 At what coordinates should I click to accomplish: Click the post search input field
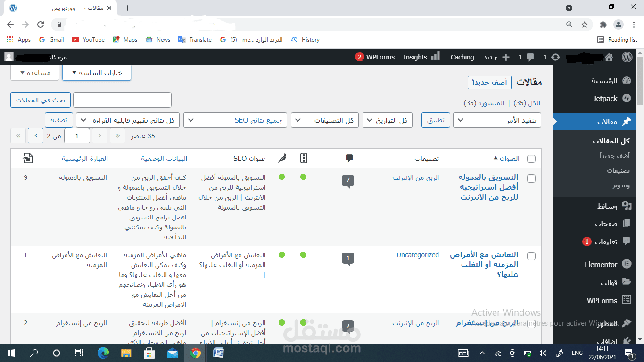pyautogui.click(x=122, y=100)
